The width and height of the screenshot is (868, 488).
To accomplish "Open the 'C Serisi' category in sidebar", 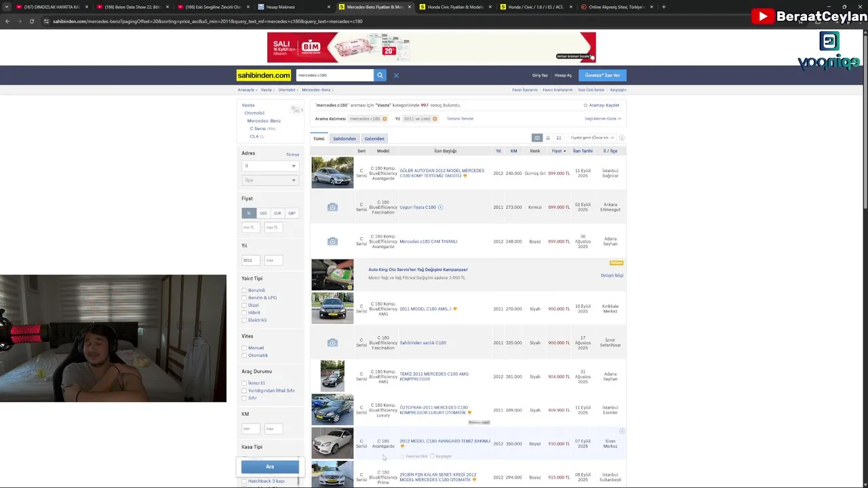I will [x=258, y=129].
